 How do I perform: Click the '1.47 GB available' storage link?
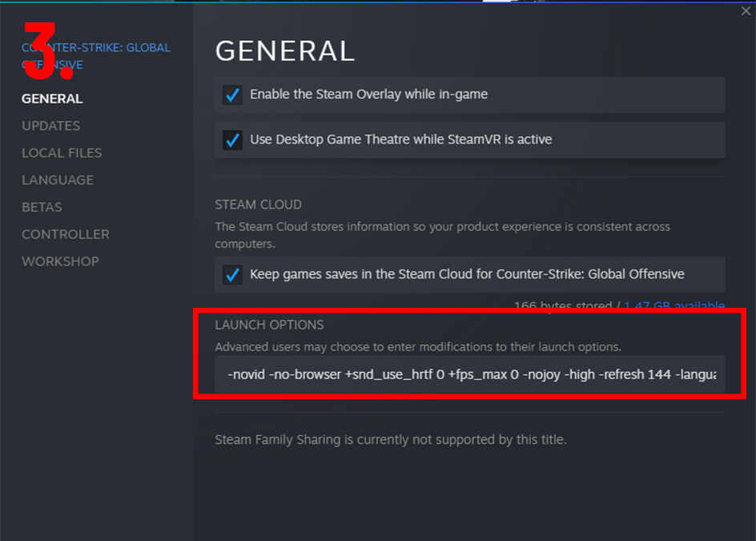click(x=674, y=305)
